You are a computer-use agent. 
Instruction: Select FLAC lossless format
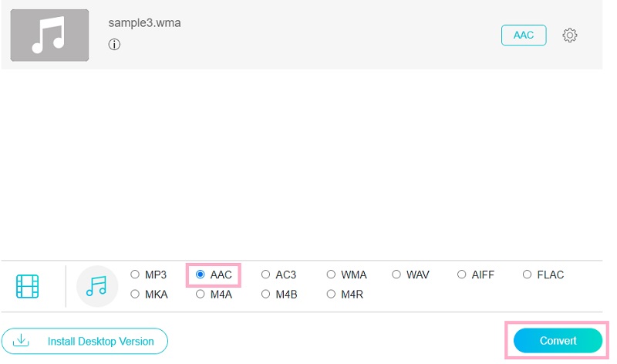click(528, 275)
